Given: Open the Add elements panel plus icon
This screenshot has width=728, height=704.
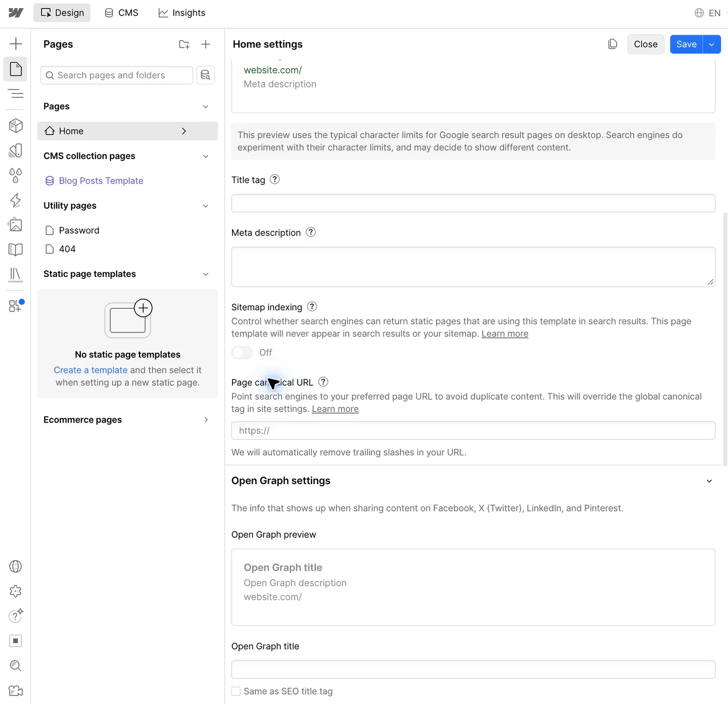Looking at the screenshot, I should coord(16,44).
